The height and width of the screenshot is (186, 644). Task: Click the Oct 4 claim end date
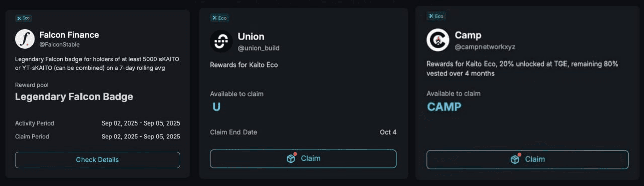click(x=388, y=132)
